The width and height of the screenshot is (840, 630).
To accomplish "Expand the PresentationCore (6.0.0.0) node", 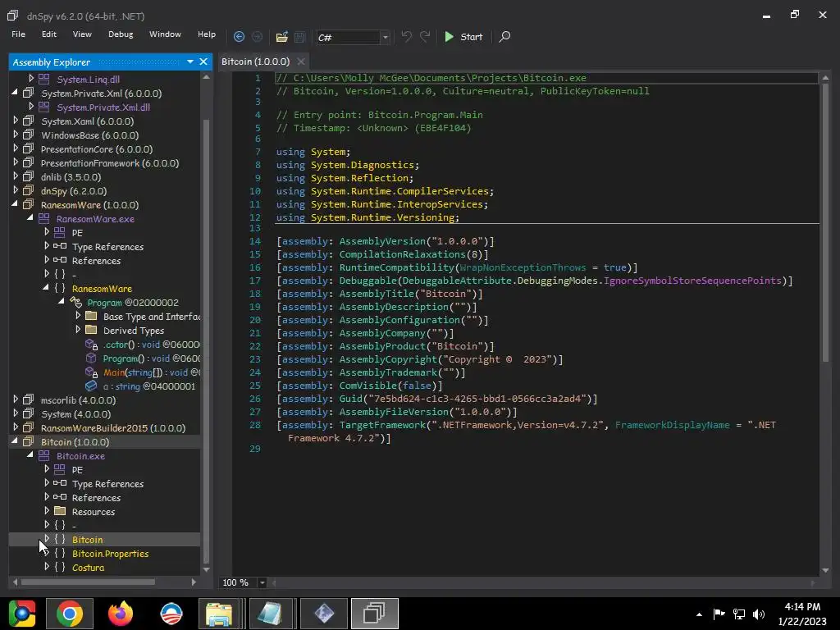I will [x=16, y=148].
